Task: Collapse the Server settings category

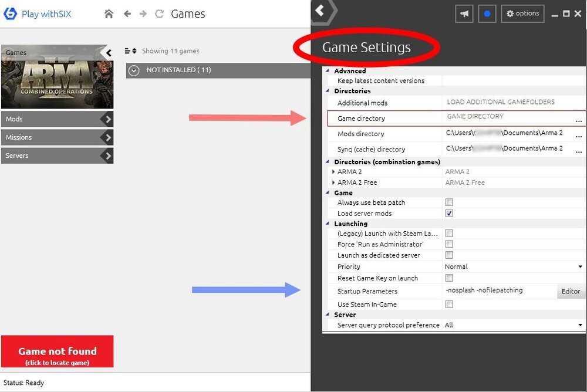Action: pos(328,315)
